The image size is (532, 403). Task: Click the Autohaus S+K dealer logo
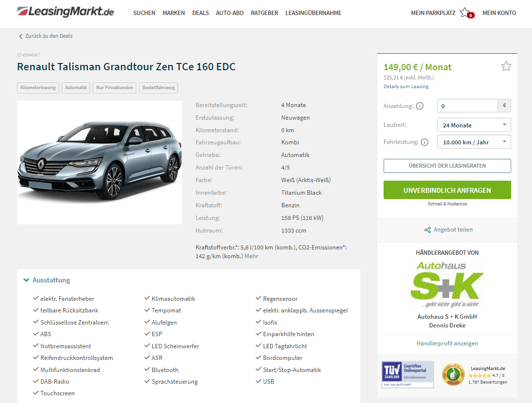click(447, 285)
